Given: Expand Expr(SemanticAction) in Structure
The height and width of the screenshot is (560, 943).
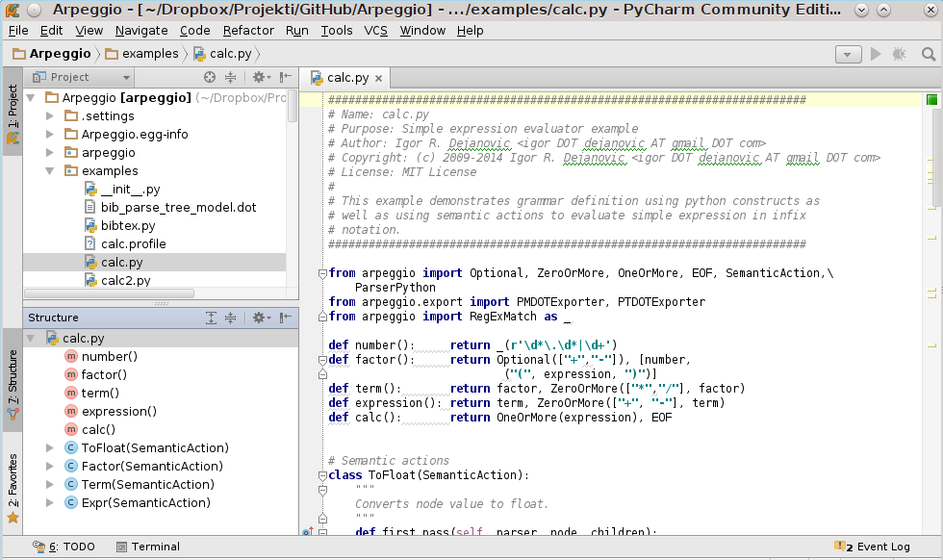Looking at the screenshot, I should (50, 502).
